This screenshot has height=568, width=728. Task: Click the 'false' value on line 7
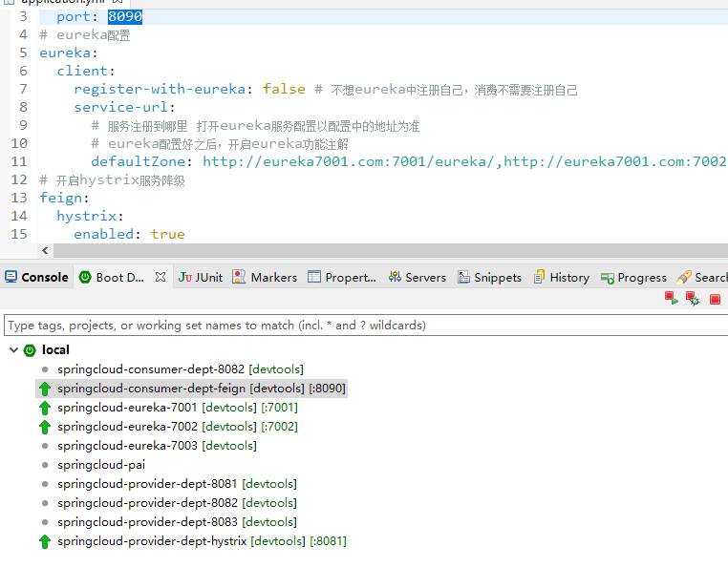click(x=284, y=89)
